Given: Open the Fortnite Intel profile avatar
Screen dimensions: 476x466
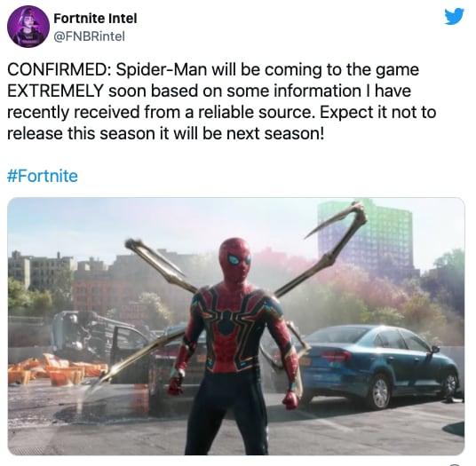Looking at the screenshot, I should pos(28,27).
